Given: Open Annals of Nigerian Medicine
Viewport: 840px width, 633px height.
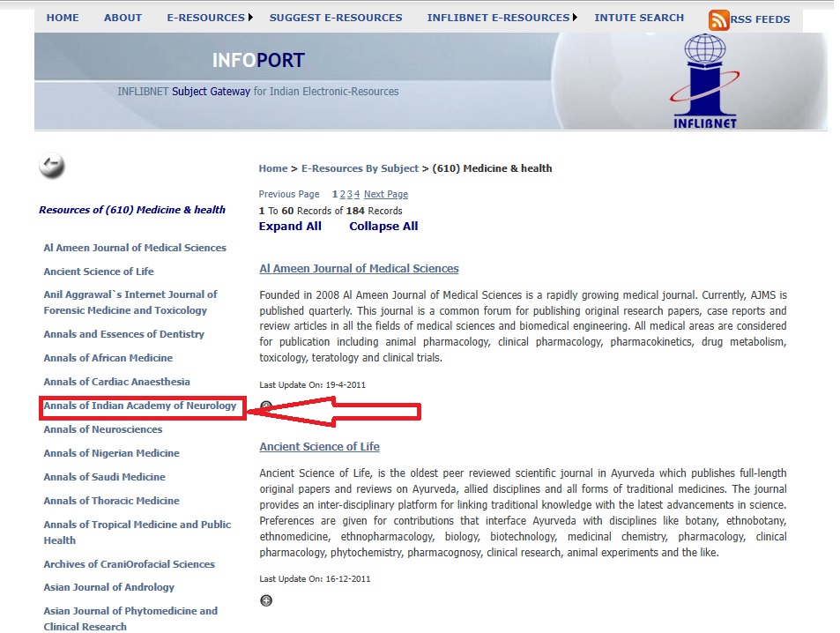Looking at the screenshot, I should [x=111, y=453].
